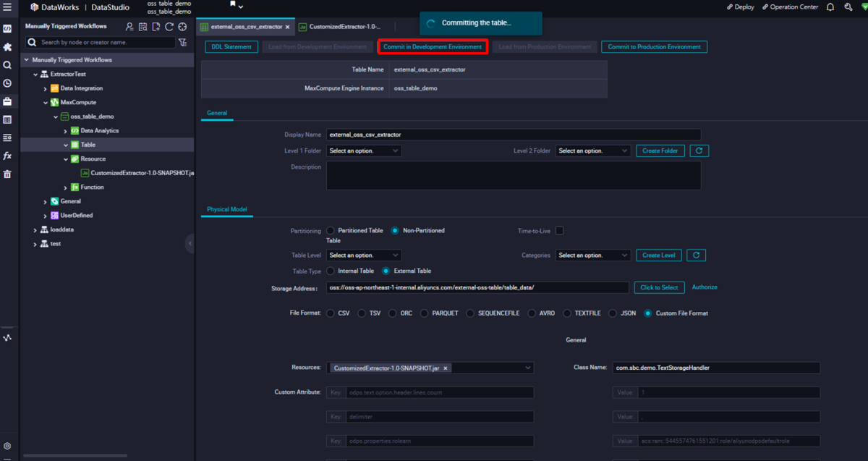The width and height of the screenshot is (868, 461).
Task: Open the notification bell
Action: 830,7
